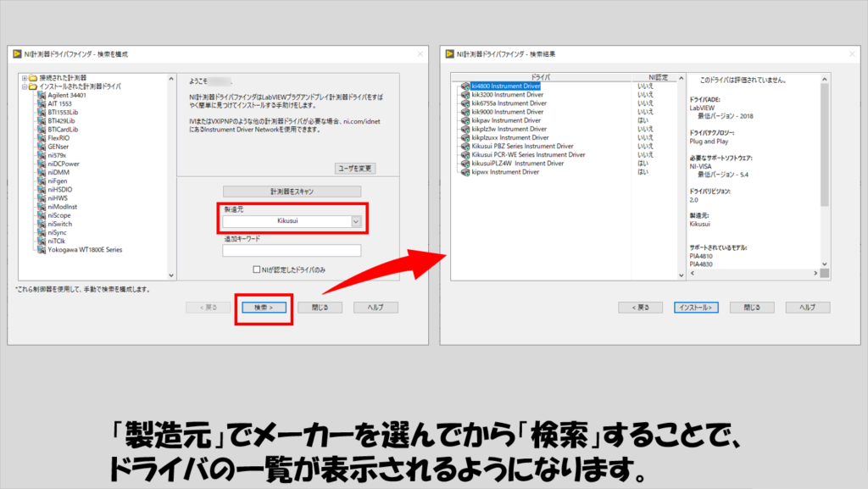Screen dimensions: 868x489
Task: Click the niScope driver icon
Action: point(41,216)
